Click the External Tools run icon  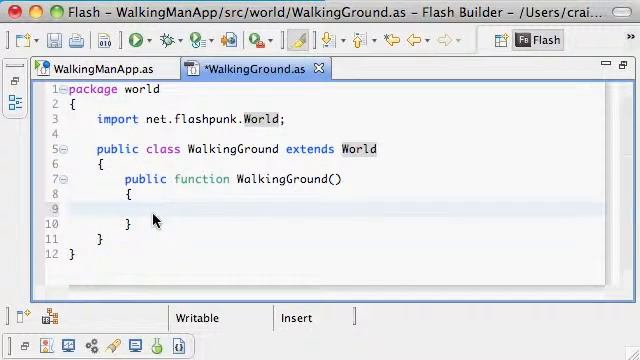click(257, 40)
